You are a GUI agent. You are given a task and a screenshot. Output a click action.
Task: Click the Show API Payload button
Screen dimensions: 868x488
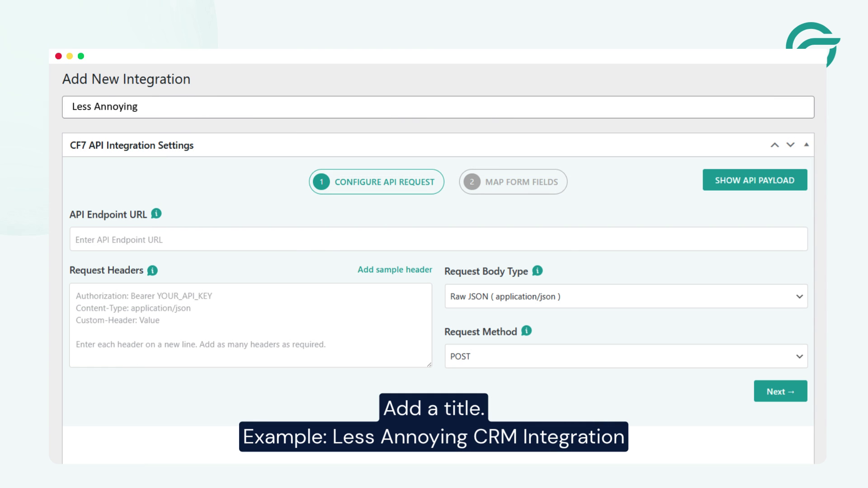pyautogui.click(x=755, y=180)
